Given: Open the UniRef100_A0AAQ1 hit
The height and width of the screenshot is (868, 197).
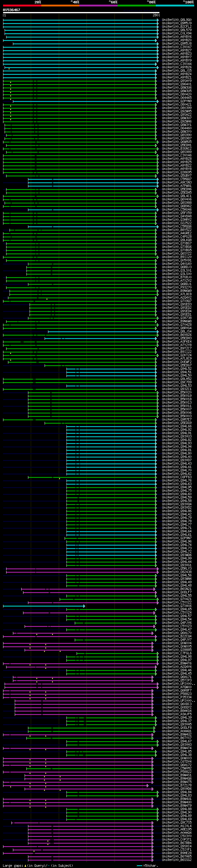Looking at the screenshot, I should (177, 731).
